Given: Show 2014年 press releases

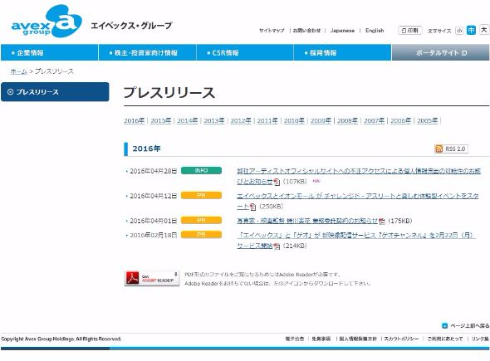Looking at the screenshot, I should [187, 121].
